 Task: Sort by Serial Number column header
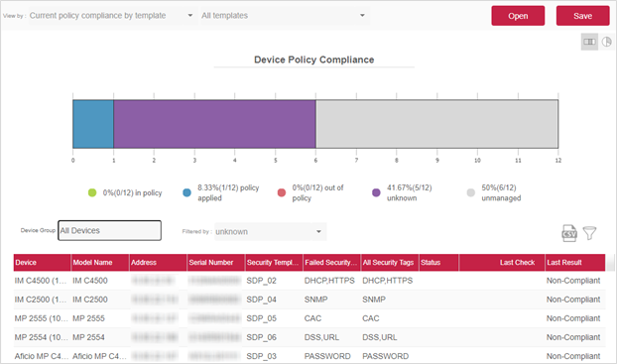tap(215, 263)
